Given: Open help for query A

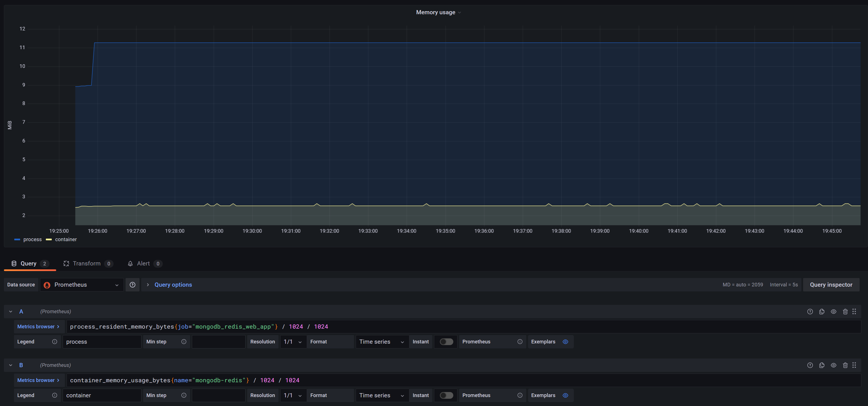Looking at the screenshot, I should point(810,311).
